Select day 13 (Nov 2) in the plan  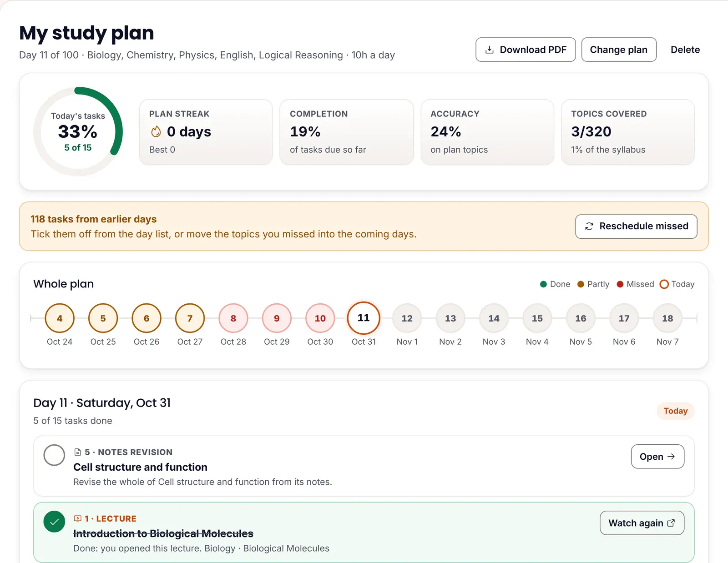(450, 318)
